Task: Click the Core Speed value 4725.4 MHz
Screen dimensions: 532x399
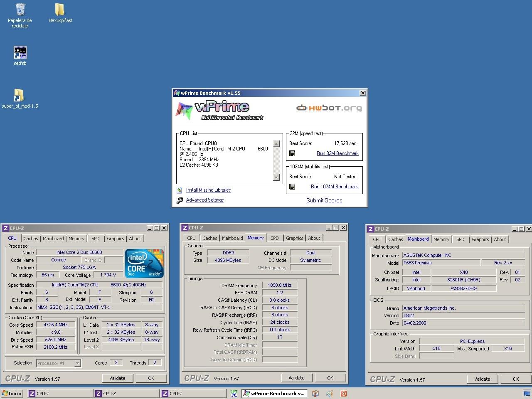Action: [x=56, y=325]
